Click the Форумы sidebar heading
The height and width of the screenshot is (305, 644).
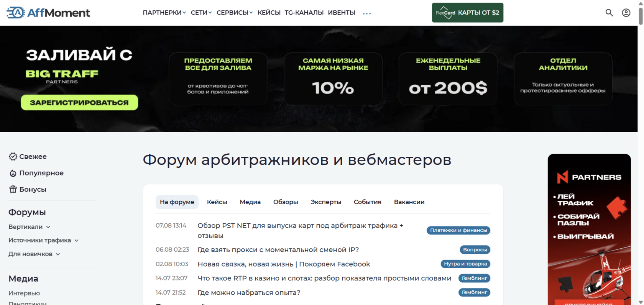point(27,212)
